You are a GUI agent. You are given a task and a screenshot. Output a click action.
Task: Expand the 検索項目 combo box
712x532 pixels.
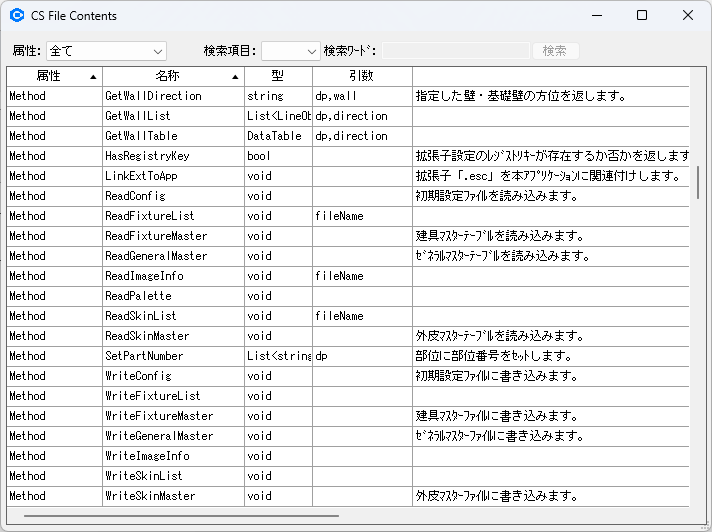291,51
